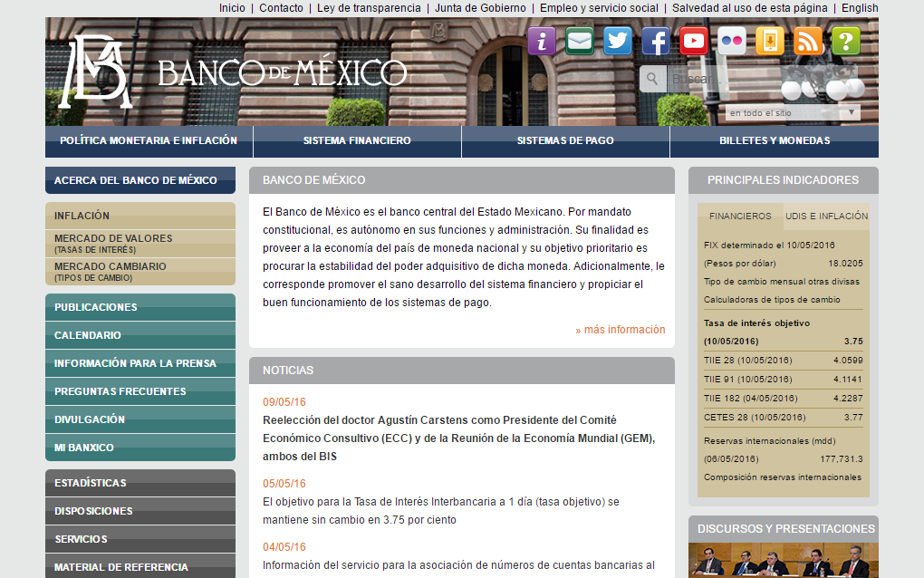Open Material de Referencia sidebar section
The width and height of the screenshot is (924, 578).
[140, 567]
